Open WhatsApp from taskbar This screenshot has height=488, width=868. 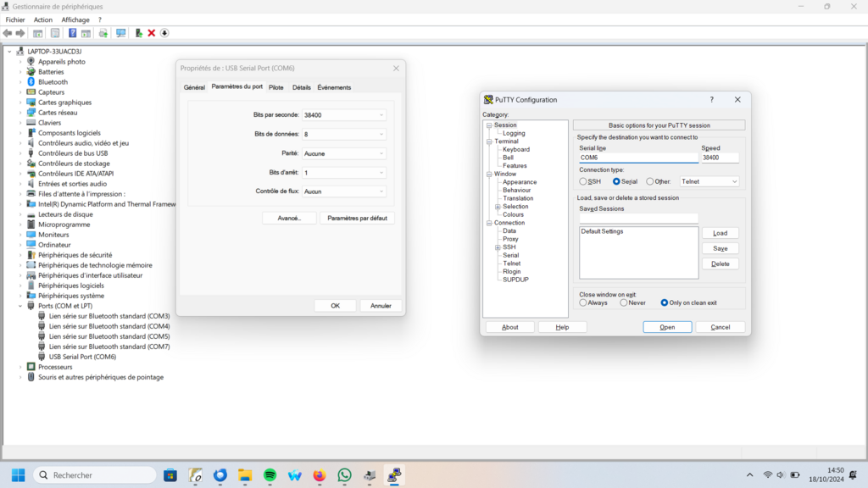click(344, 474)
